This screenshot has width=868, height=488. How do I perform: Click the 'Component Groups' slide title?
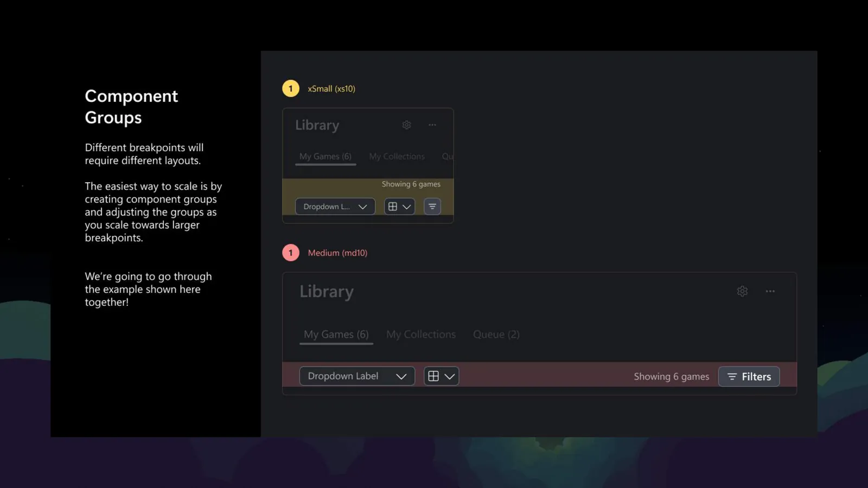click(131, 107)
